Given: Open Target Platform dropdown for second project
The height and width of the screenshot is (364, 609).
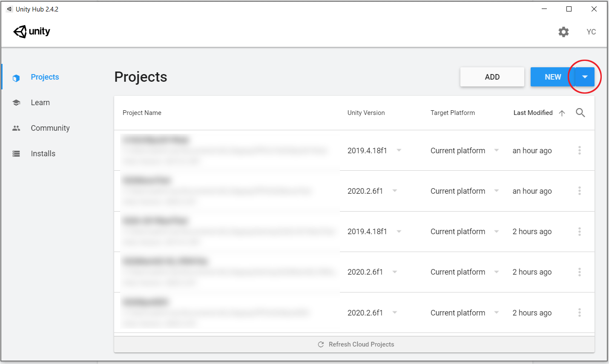Looking at the screenshot, I should pyautogui.click(x=497, y=191).
